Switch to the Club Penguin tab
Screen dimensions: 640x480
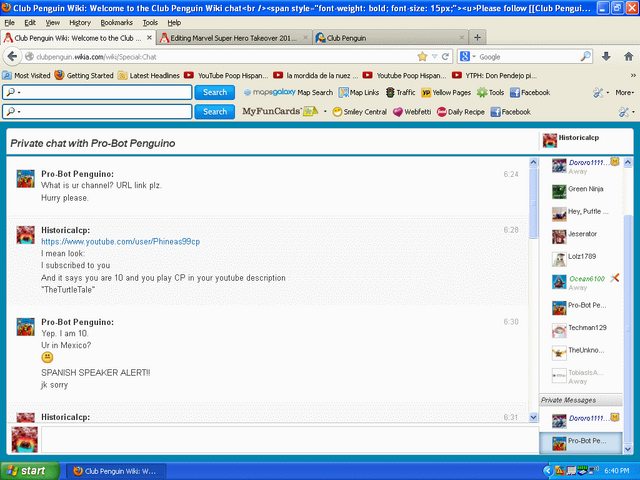(391, 38)
